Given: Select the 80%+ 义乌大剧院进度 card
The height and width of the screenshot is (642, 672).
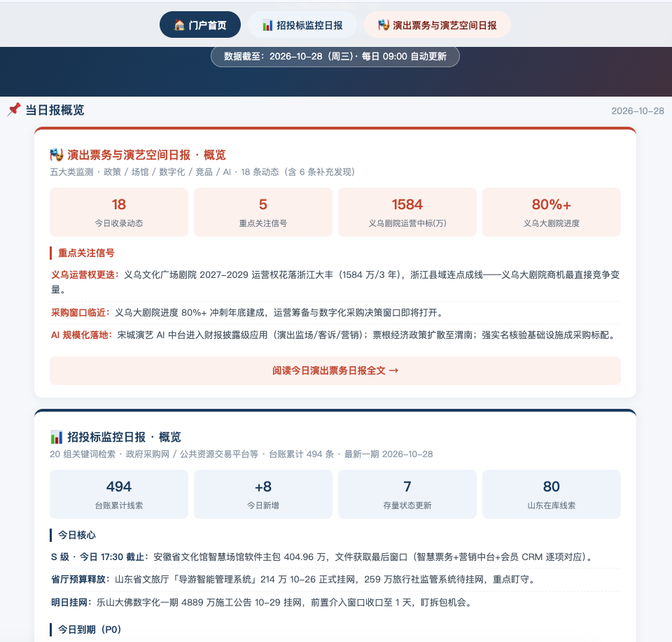Looking at the screenshot, I should [552, 211].
